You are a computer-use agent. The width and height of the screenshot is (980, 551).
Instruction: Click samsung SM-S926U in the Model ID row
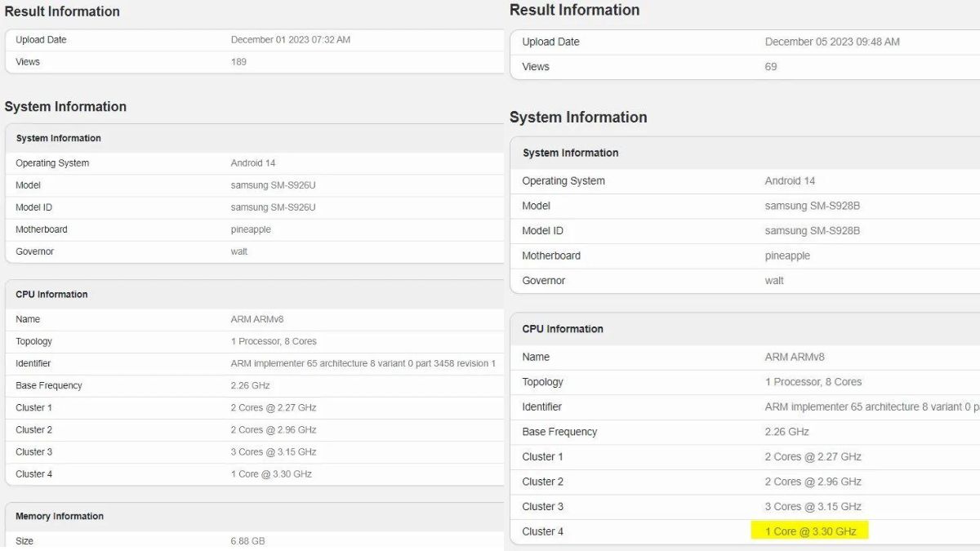[273, 207]
